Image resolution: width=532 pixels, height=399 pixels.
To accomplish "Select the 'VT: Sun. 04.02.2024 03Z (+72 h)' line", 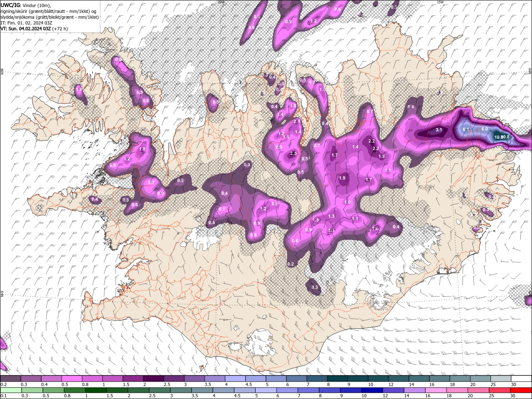I will coord(34,29).
